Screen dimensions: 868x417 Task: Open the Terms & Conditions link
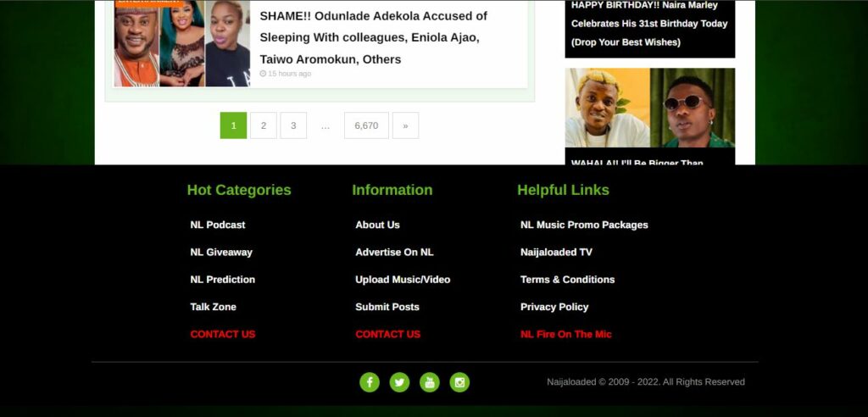[x=567, y=280]
